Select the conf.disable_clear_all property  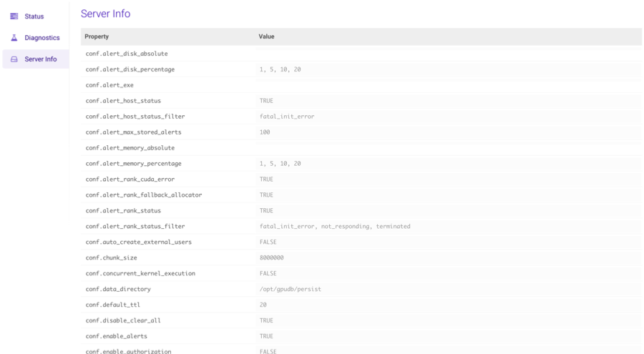click(122, 321)
